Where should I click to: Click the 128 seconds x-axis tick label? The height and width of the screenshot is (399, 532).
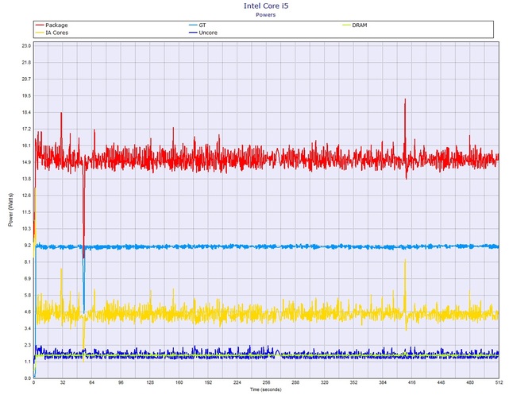pyautogui.click(x=150, y=382)
